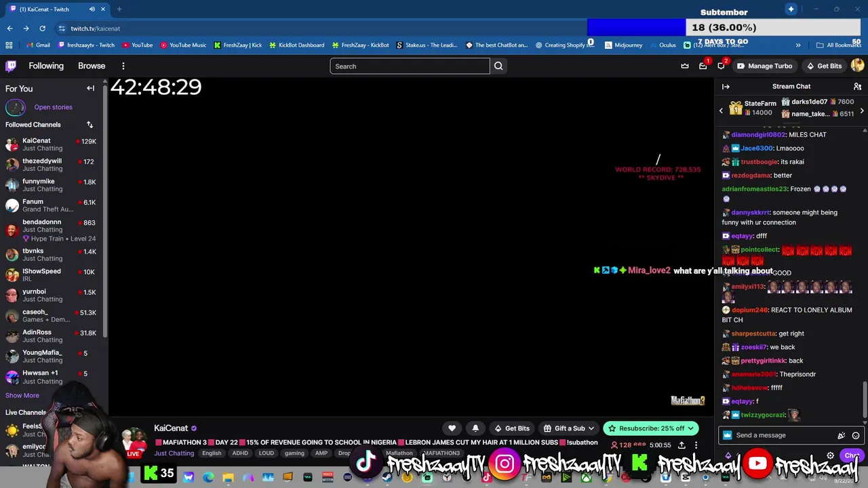868x488 pixels.
Task: Open the whispers chat bubble icon
Action: [x=721, y=66]
